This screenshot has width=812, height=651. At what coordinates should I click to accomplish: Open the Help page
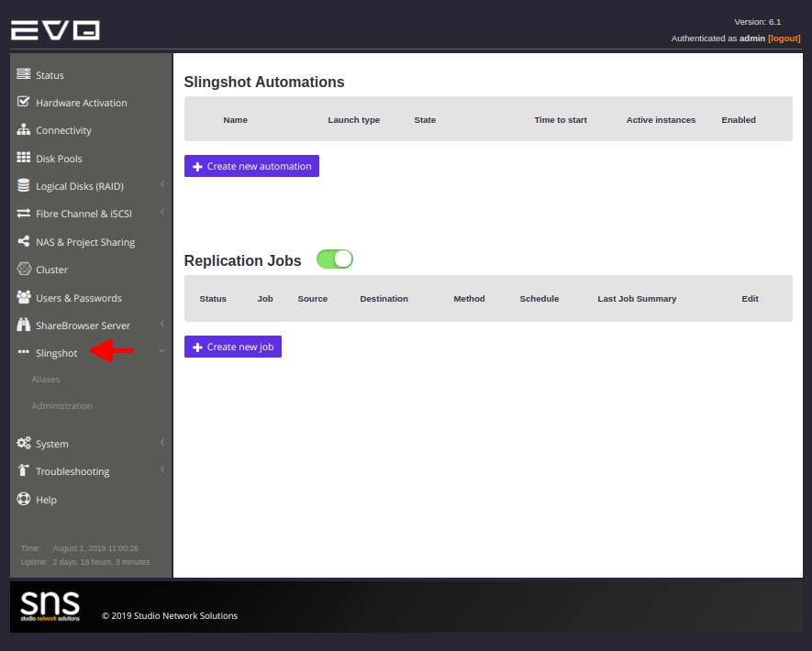46,500
